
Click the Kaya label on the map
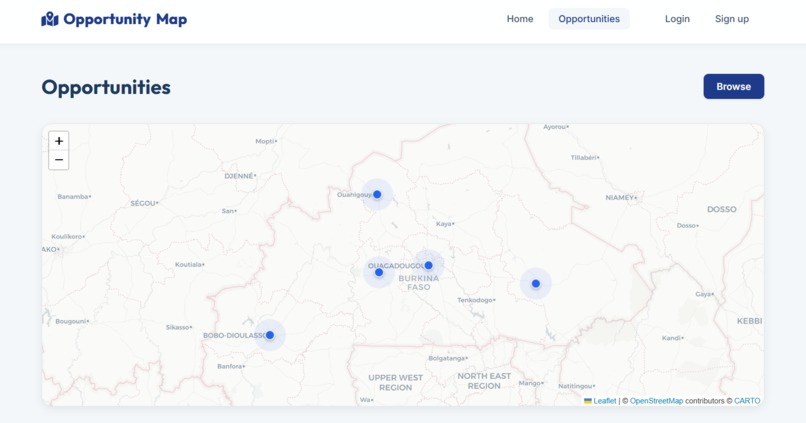click(445, 224)
